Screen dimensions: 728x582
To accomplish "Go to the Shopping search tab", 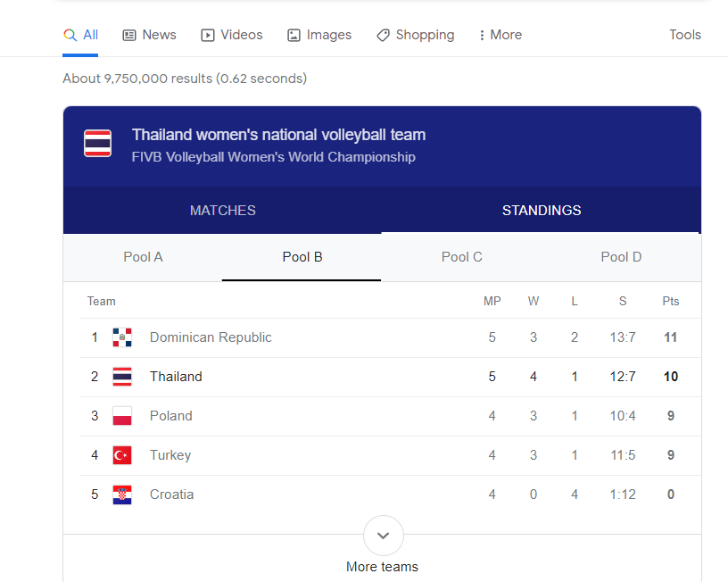I will [x=415, y=35].
